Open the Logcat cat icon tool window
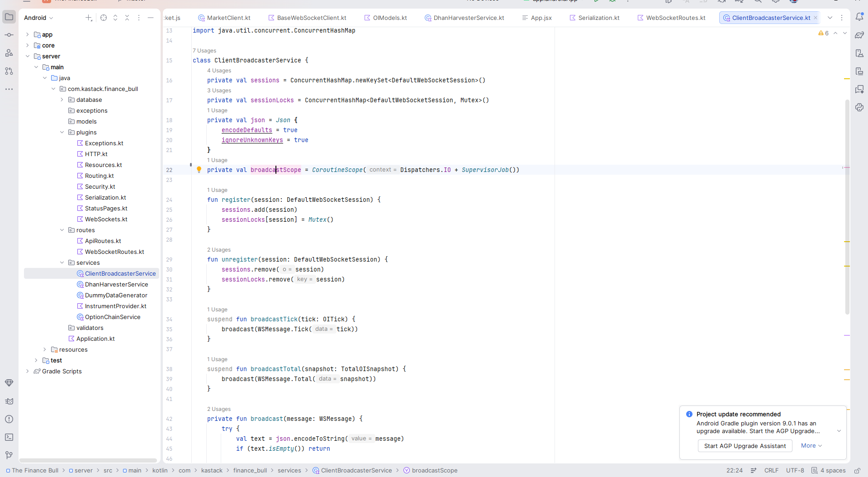This screenshot has width=868, height=477. pyautogui.click(x=9, y=401)
